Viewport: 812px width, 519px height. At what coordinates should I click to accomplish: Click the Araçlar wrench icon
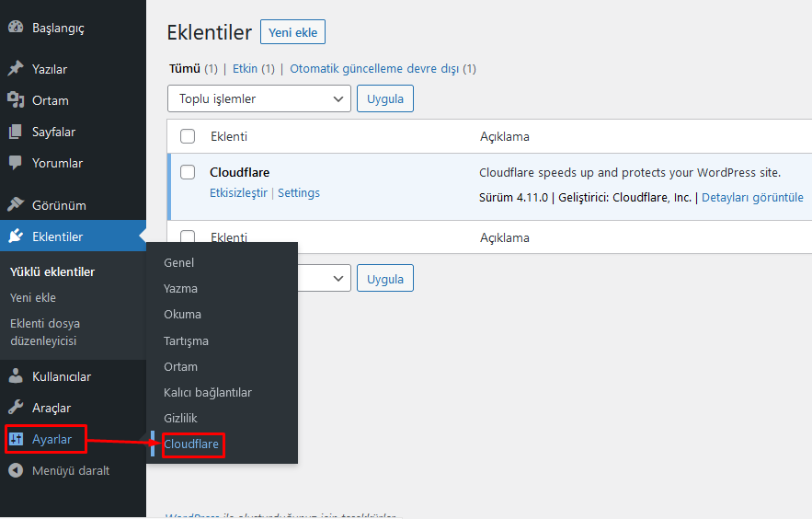click(16, 408)
